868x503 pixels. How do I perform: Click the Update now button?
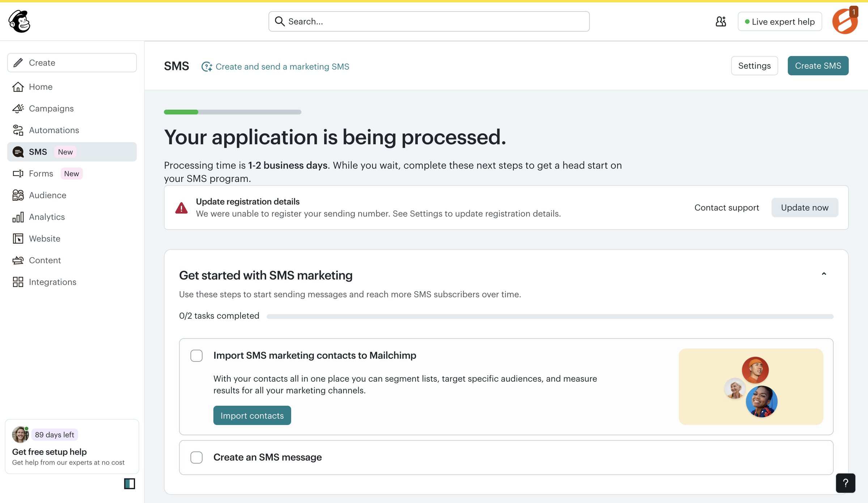805,208
